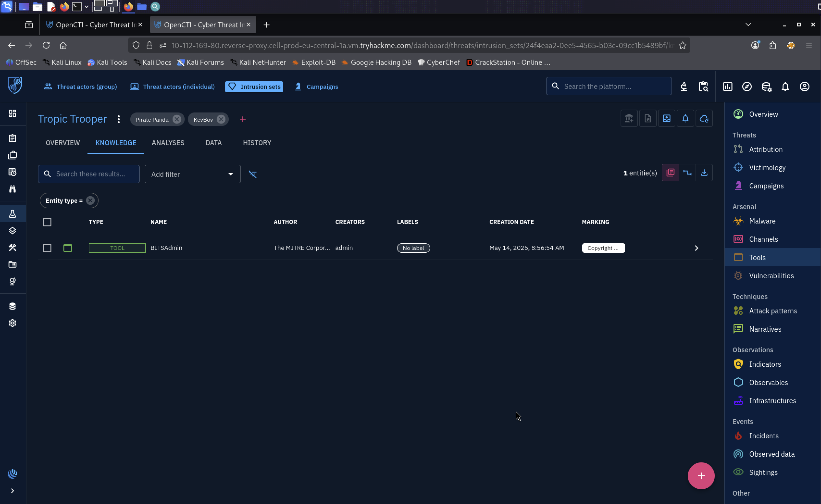Open investigations compass icon

747,87
